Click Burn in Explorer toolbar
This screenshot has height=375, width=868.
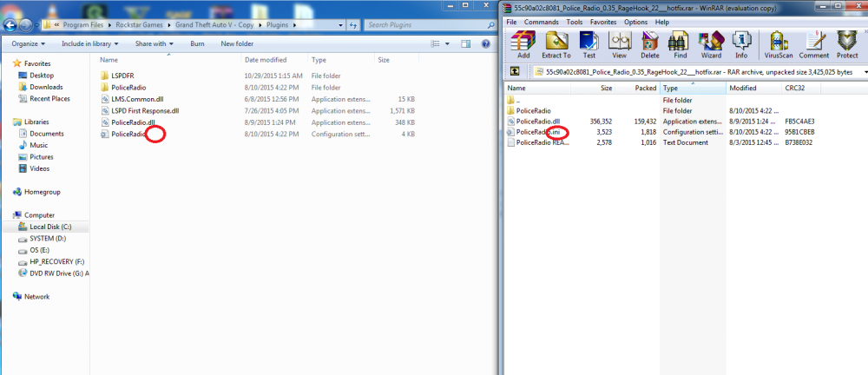(197, 43)
